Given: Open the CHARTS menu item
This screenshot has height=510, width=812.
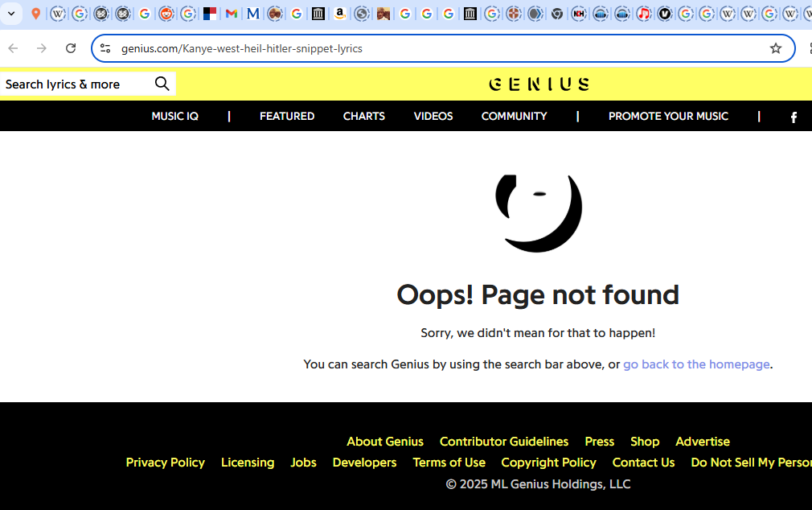Looking at the screenshot, I should click(x=364, y=116).
